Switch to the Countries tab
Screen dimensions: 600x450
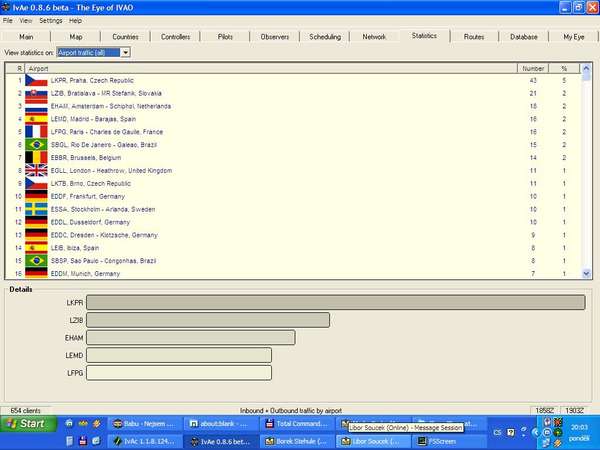pyautogui.click(x=125, y=37)
